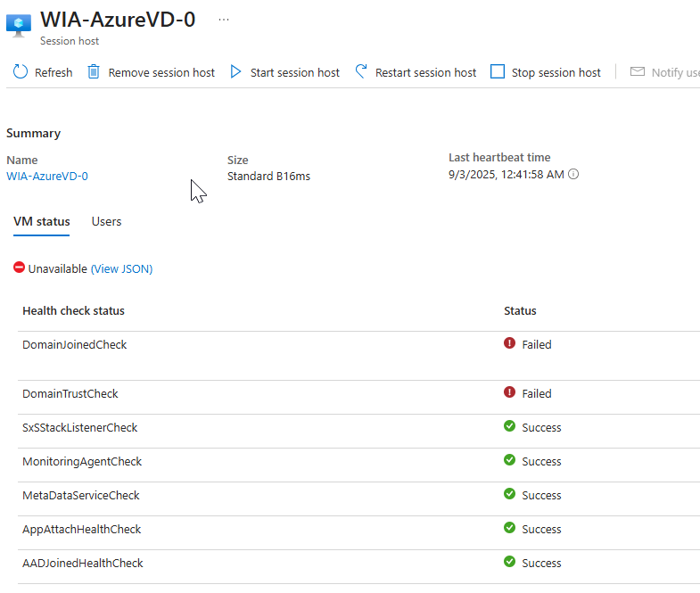The height and width of the screenshot is (593, 700).
Task: Select the AppAttachHealthCheck row text
Action: coord(82,530)
